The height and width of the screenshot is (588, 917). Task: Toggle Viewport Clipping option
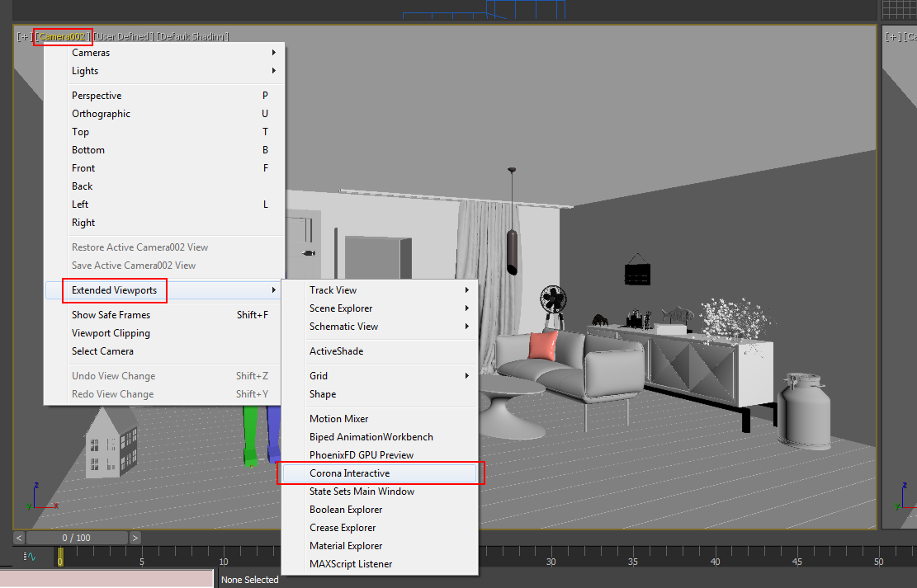(111, 333)
